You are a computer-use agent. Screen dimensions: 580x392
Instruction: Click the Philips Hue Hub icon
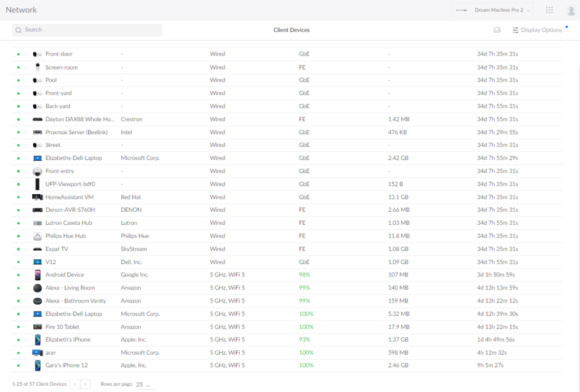[37, 236]
